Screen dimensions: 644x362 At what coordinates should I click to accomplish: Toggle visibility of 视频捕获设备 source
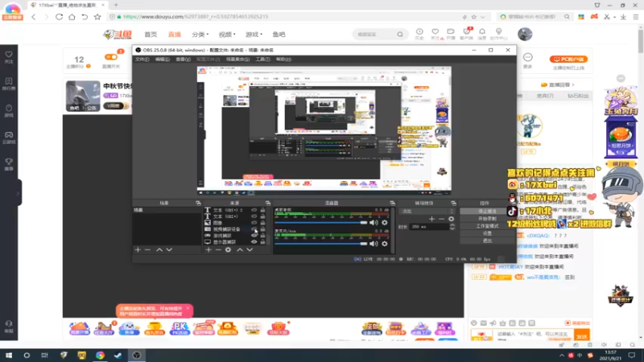click(254, 229)
